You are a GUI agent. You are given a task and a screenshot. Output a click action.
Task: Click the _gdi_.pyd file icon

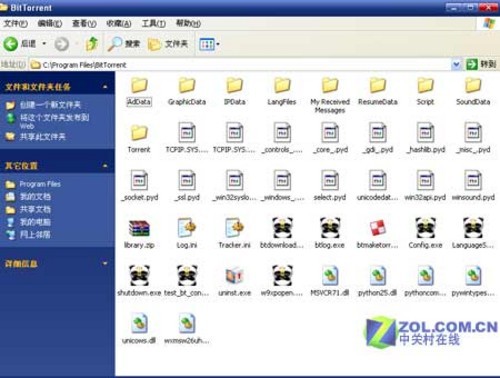378,133
